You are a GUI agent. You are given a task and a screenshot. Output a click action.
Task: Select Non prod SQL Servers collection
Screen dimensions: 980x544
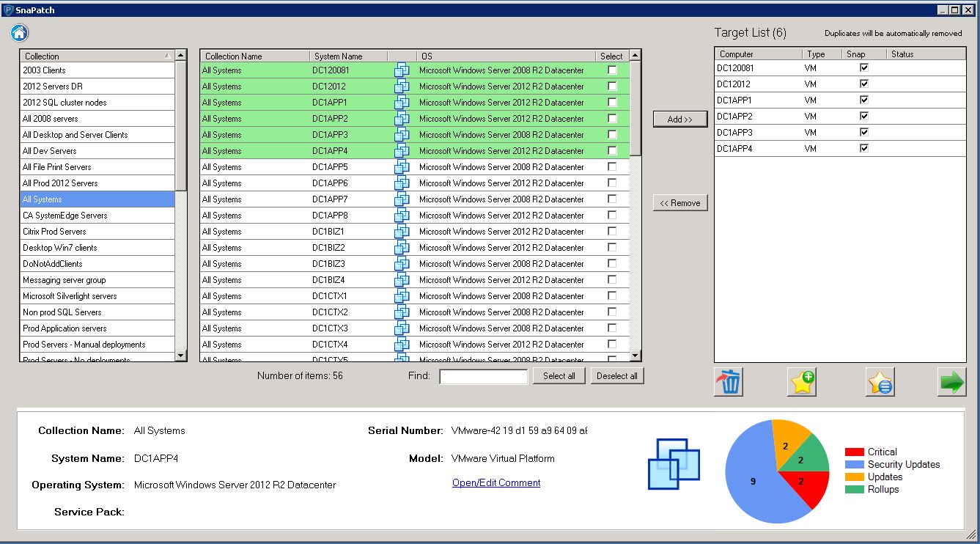[97, 312]
